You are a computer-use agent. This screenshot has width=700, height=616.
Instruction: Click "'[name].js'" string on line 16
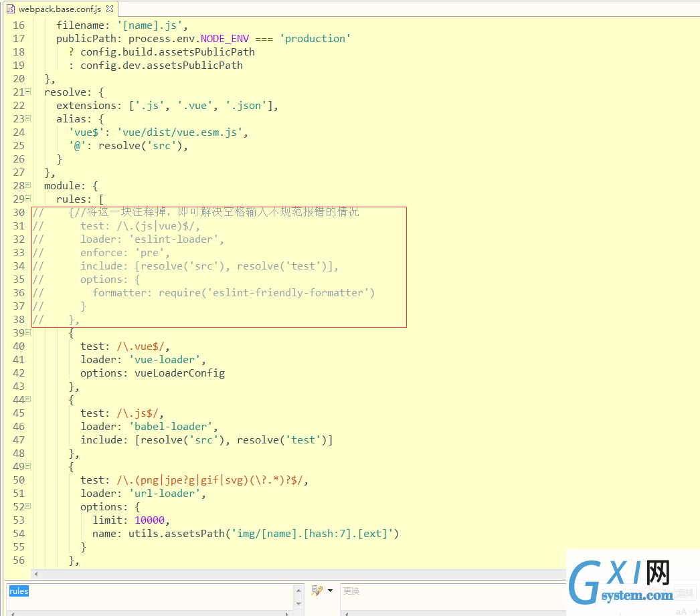149,25
